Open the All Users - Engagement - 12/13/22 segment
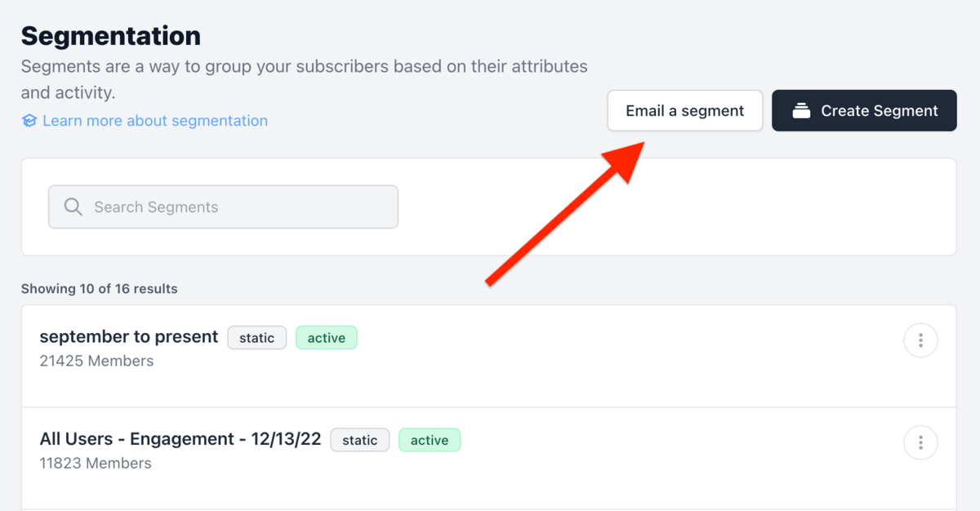This screenshot has width=980, height=511. click(x=180, y=439)
